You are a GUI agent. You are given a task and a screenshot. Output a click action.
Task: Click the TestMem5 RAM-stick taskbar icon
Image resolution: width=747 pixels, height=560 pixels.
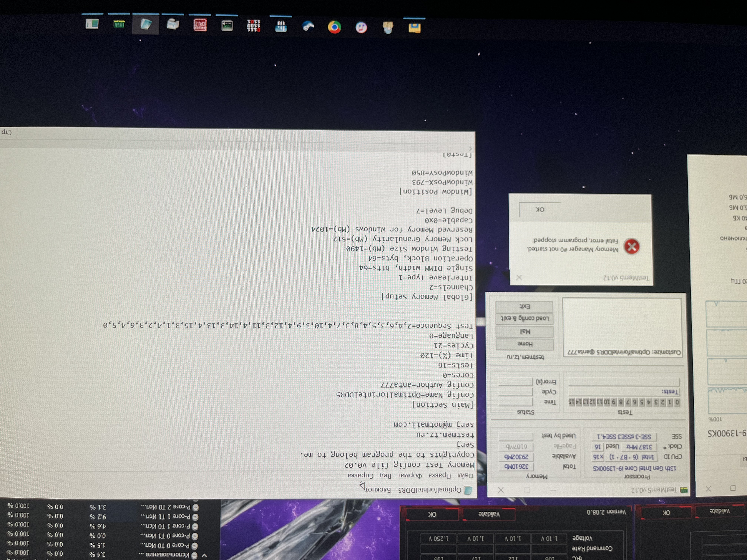point(119,24)
